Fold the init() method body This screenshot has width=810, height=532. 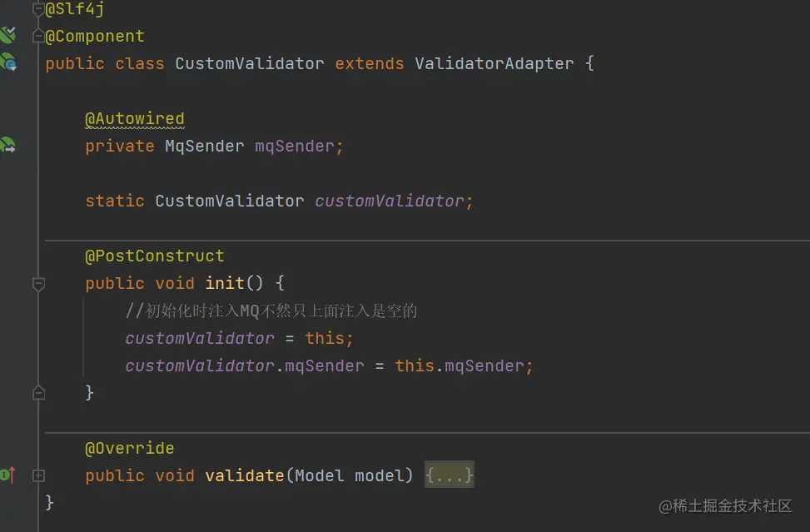38,284
